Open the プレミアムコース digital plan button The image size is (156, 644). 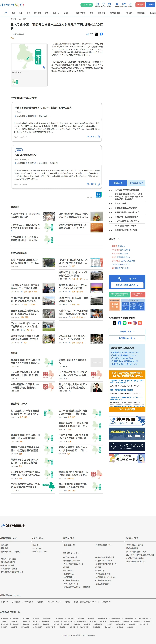click(x=133, y=306)
